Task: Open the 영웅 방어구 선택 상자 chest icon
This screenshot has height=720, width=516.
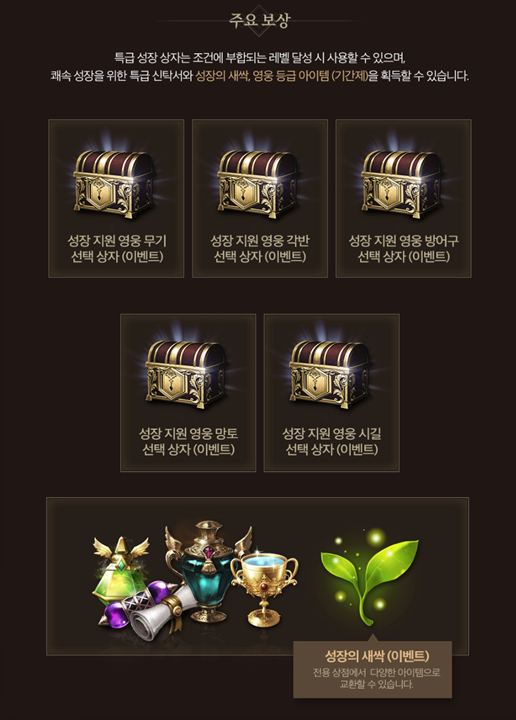Action: 403,184
